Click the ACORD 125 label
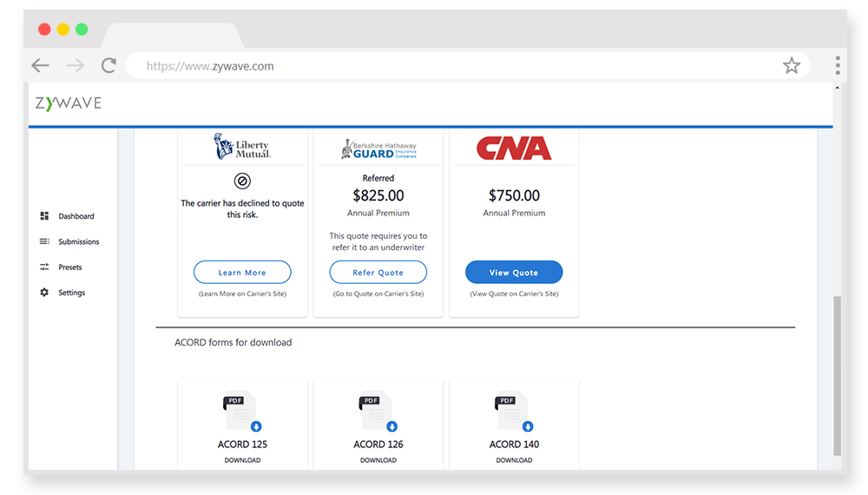This screenshot has height=495, width=868. pos(242,444)
